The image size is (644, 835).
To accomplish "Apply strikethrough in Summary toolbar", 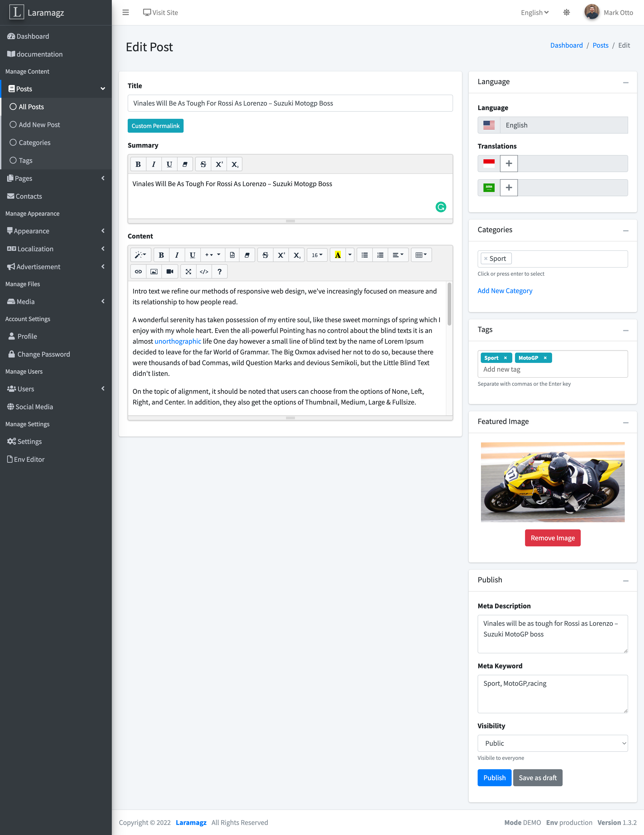I will coord(203,164).
